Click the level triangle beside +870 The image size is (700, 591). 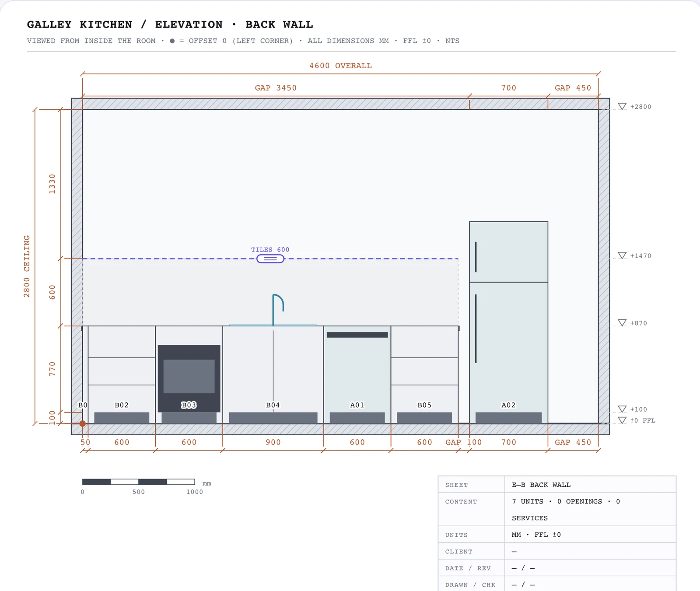[x=622, y=323]
